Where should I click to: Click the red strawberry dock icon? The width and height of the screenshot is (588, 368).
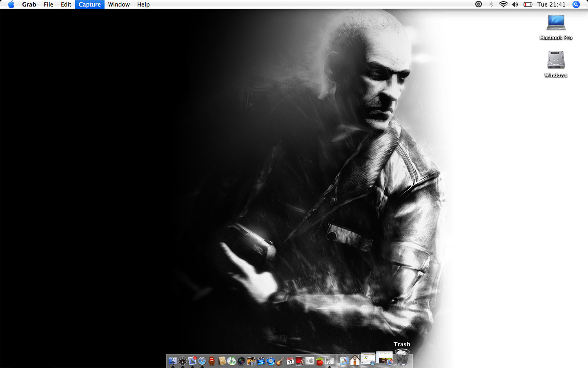[x=320, y=361]
